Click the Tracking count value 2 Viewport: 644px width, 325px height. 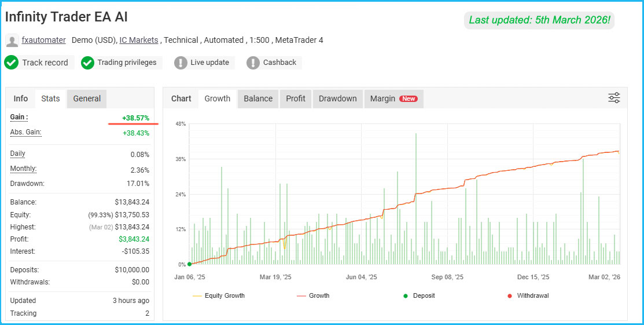(147, 313)
